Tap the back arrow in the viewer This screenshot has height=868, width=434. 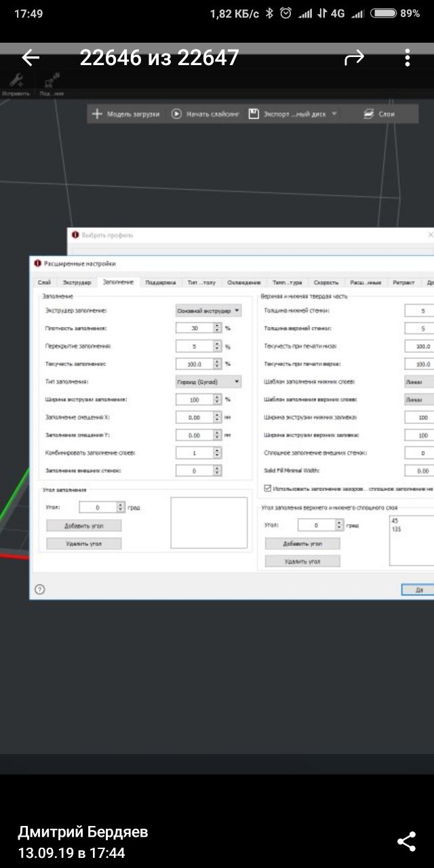(x=31, y=58)
